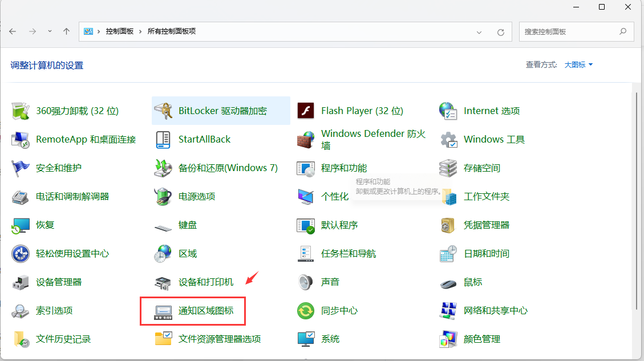This screenshot has height=361, width=644.
Task: Open the 任务栏和导航 link
Action: point(349,253)
